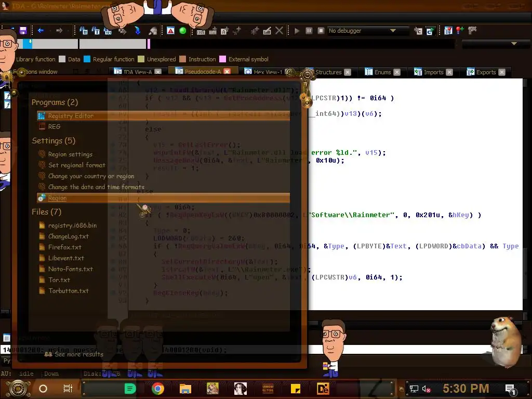
Task: Click the breakpoint list toolbar icon
Action: (x=448, y=31)
